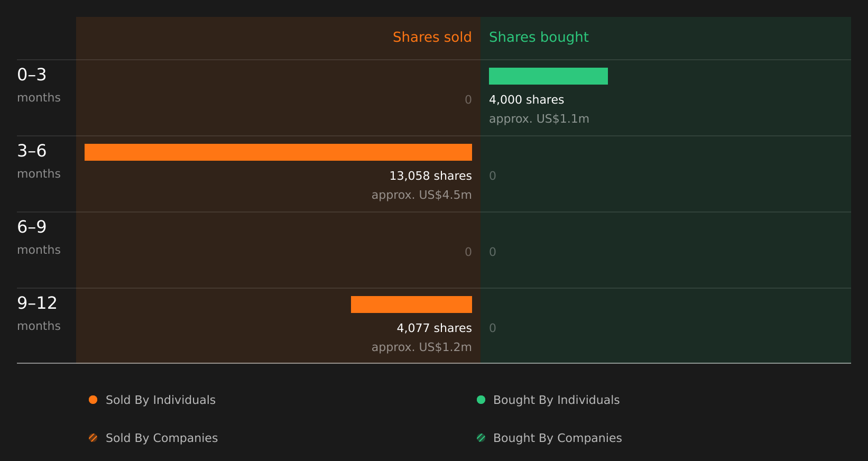Click the Shares bought column header
The image size is (868, 461).
(x=539, y=37)
